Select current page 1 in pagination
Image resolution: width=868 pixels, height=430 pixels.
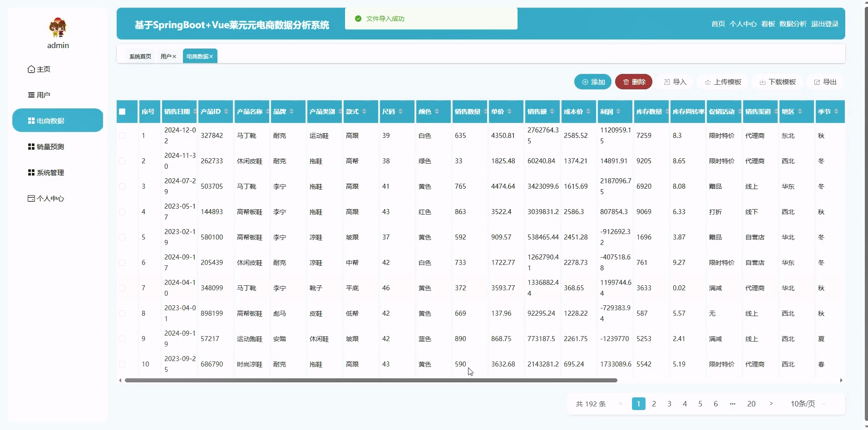pyautogui.click(x=638, y=404)
